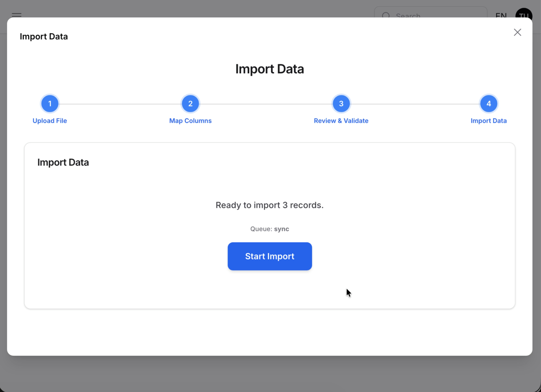Click the step 1 Upload File circle

coord(50,104)
